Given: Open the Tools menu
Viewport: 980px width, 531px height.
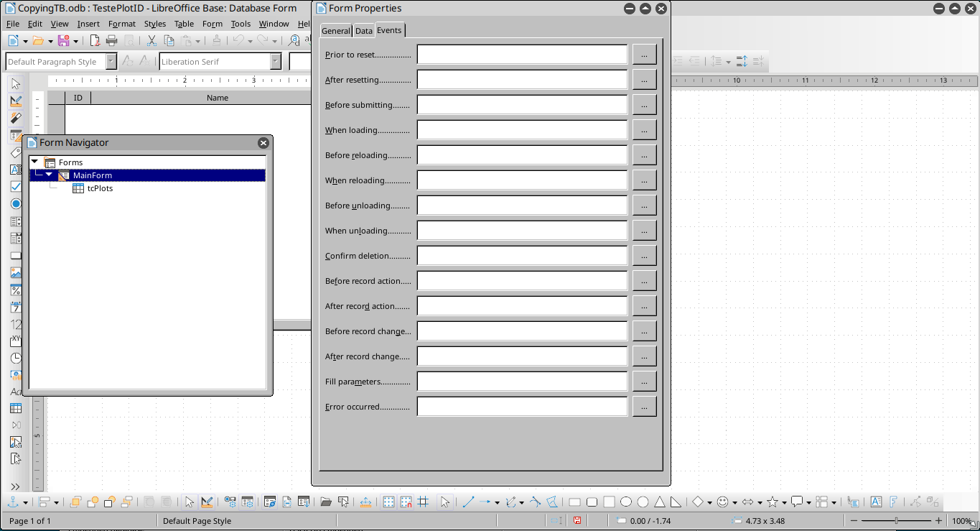Looking at the screenshot, I should pyautogui.click(x=241, y=24).
